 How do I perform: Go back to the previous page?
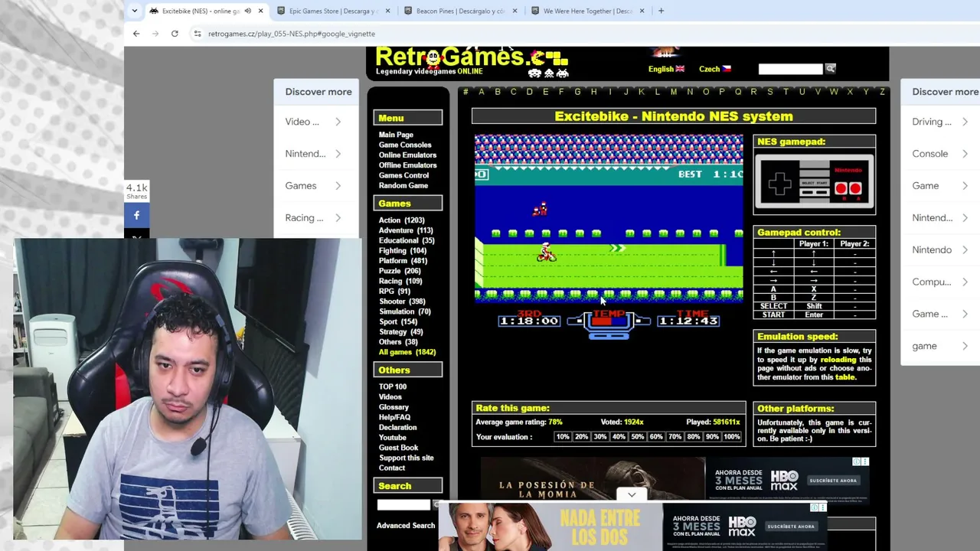[x=136, y=34]
